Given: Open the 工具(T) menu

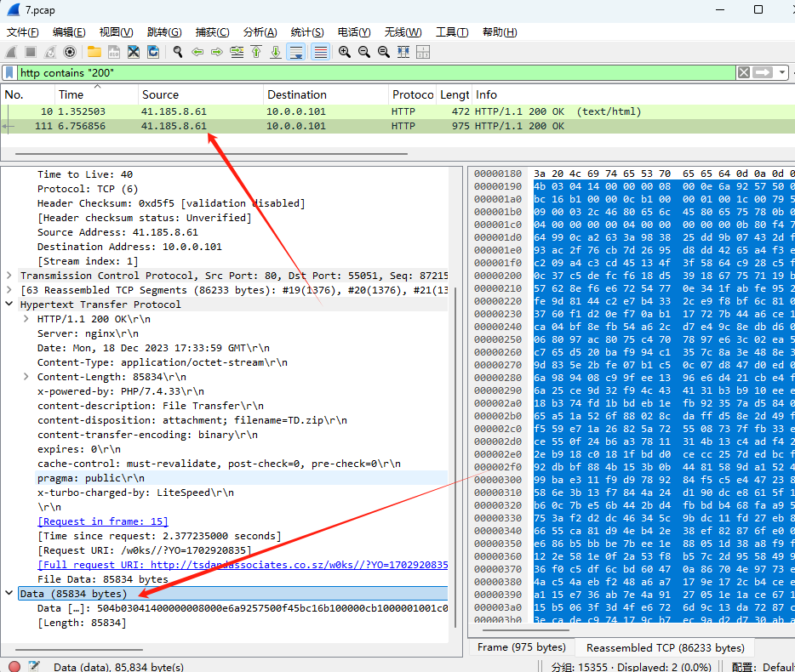Looking at the screenshot, I should click(x=452, y=32).
